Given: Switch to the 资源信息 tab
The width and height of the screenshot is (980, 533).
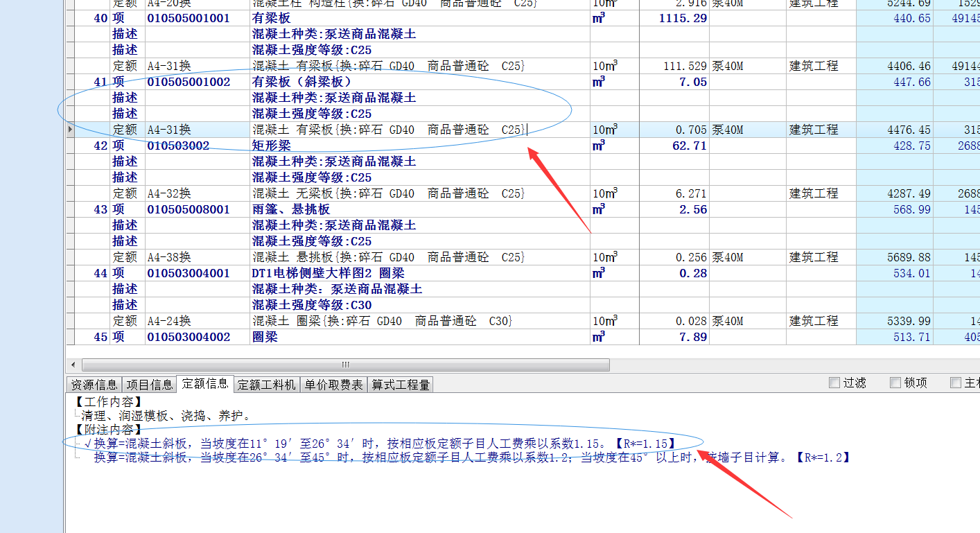Looking at the screenshot, I should tap(94, 384).
